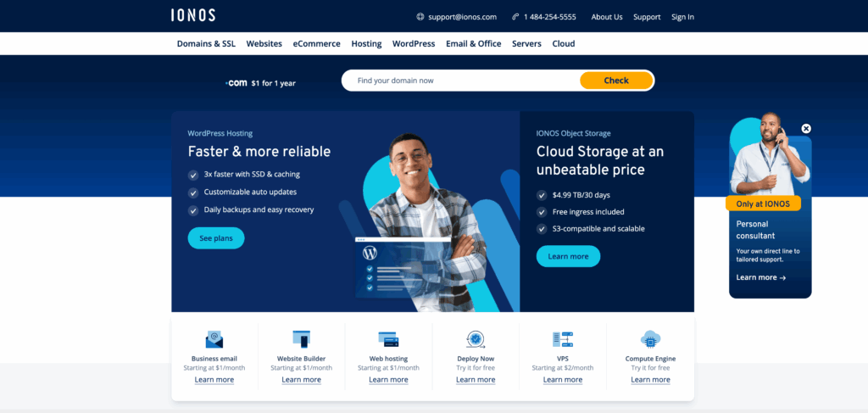
Task: Click checkmark icon beside 3x faster with SSD
Action: click(193, 175)
